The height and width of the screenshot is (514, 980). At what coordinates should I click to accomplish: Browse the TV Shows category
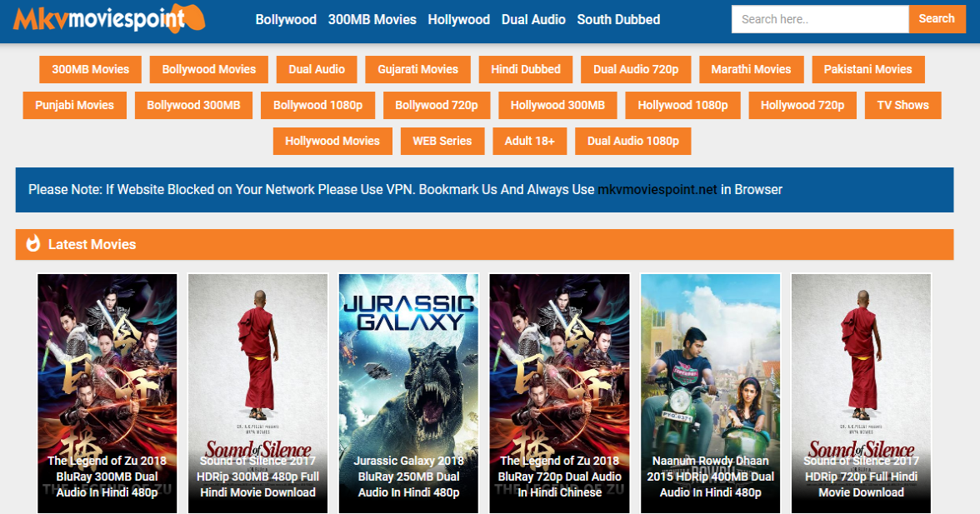(902, 105)
